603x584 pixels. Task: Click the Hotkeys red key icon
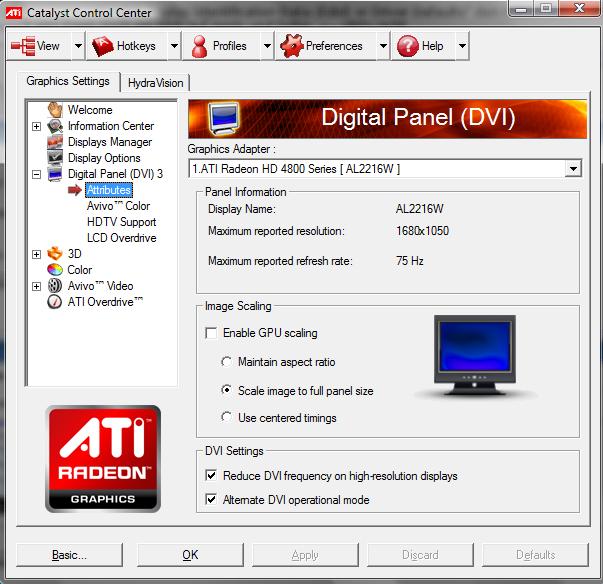(x=103, y=46)
